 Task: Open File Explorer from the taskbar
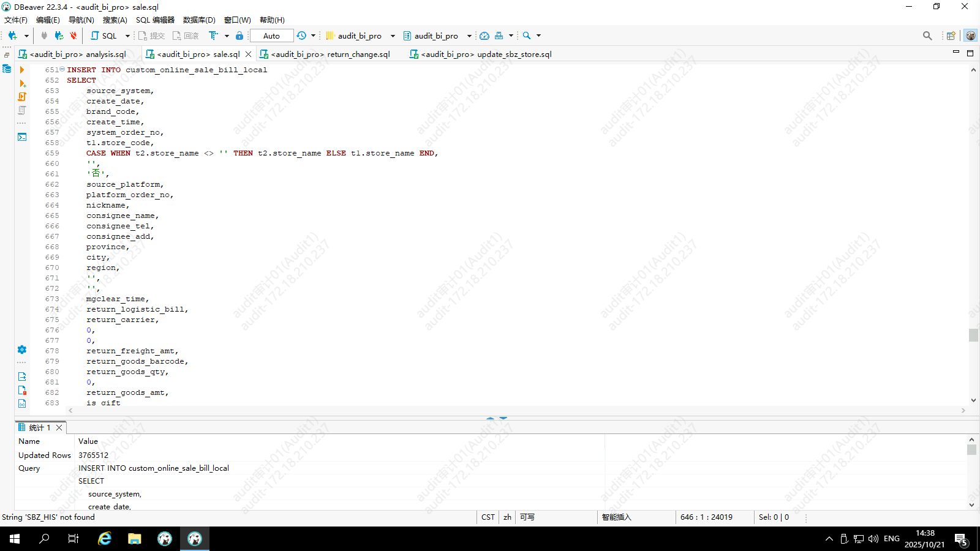click(134, 539)
